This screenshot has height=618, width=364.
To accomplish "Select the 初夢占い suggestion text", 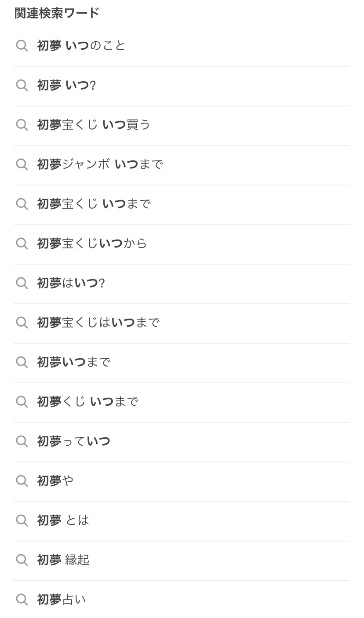I will [x=61, y=600].
